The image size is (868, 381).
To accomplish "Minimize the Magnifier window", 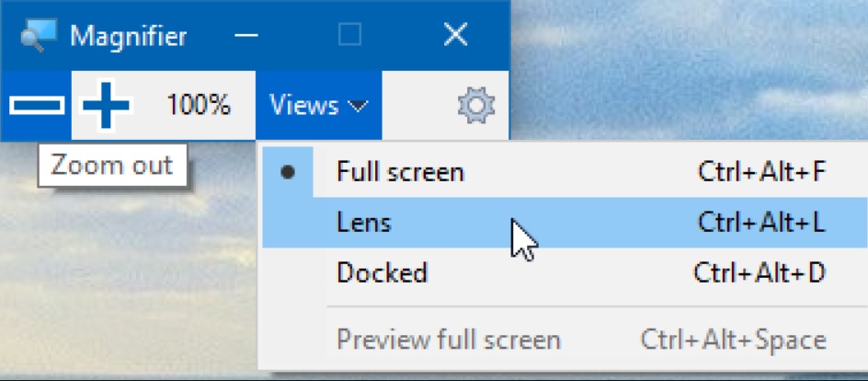I will [246, 36].
